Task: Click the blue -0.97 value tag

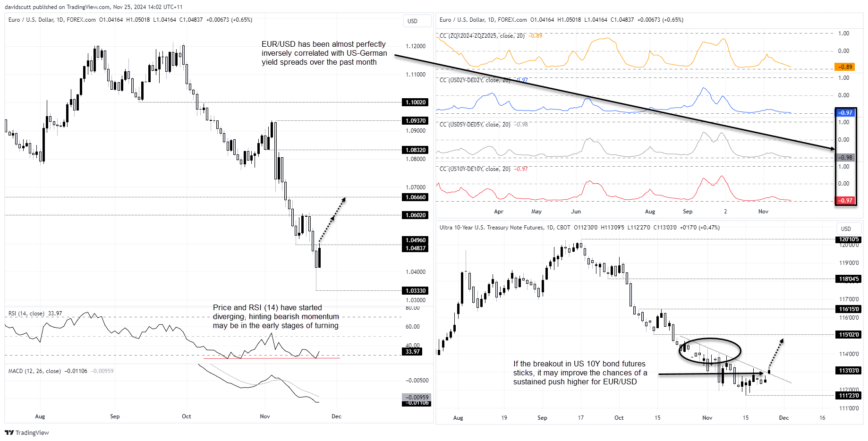Action: point(845,113)
